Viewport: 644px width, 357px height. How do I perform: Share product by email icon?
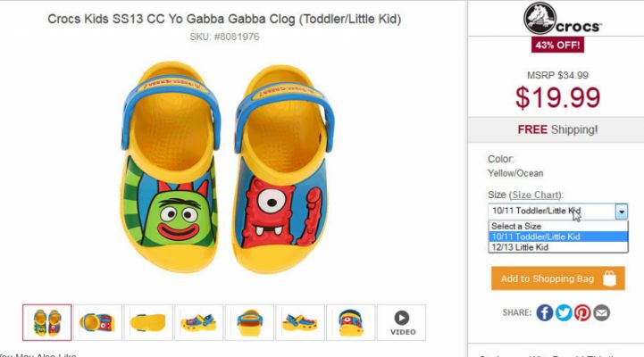click(x=602, y=312)
